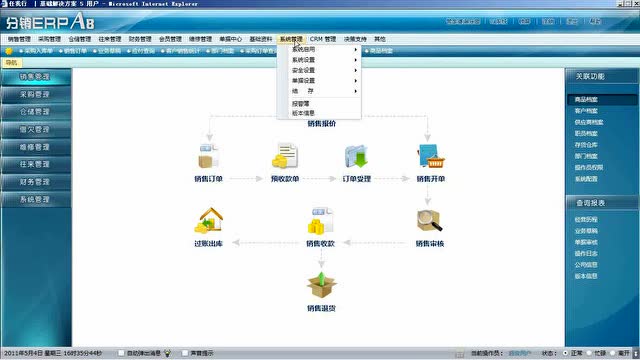This screenshot has height=360, width=640.
Task: Open 操作日志 under 查询报表
Action: [586, 253]
